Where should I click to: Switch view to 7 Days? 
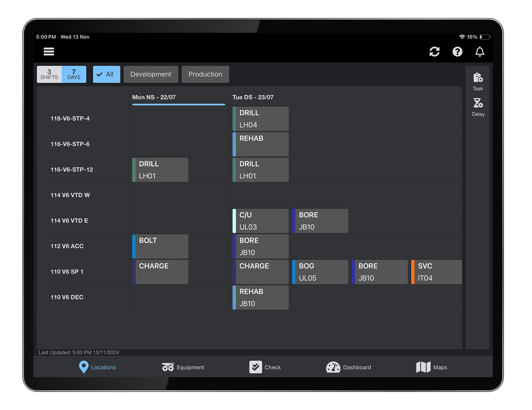(x=74, y=74)
